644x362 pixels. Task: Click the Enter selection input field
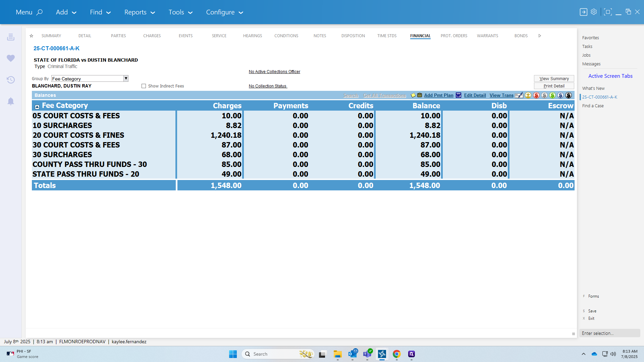tap(609, 333)
